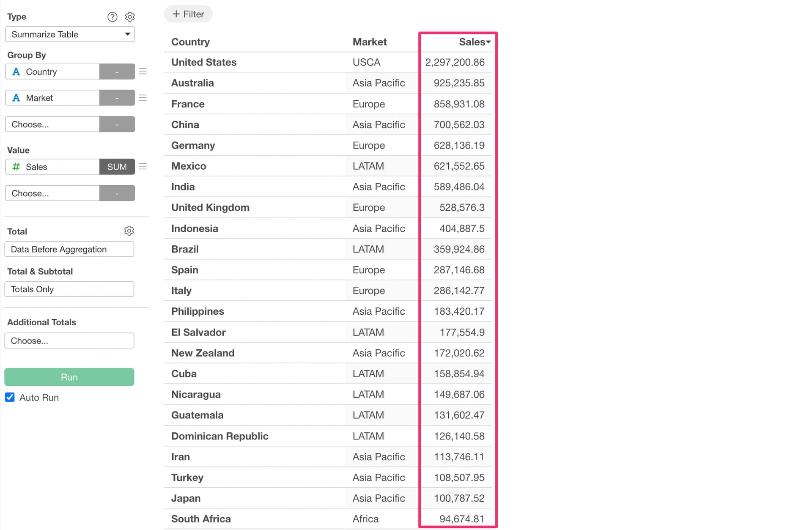
Task: Click the drag handle beside Market group
Action: pos(143,98)
